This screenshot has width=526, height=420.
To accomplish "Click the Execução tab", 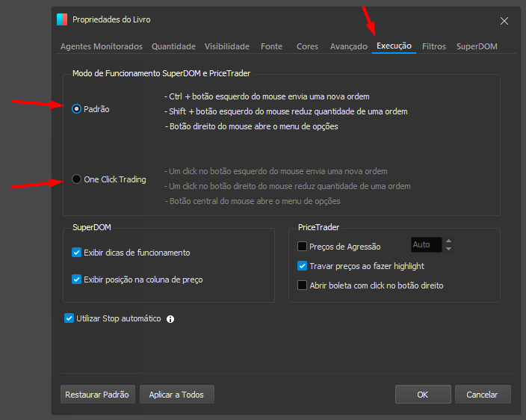I will [394, 46].
